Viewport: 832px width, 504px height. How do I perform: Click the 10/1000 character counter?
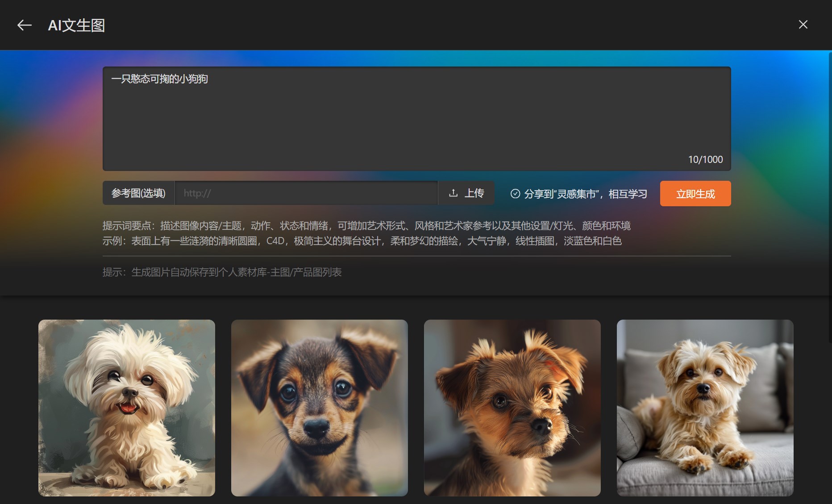pos(705,159)
